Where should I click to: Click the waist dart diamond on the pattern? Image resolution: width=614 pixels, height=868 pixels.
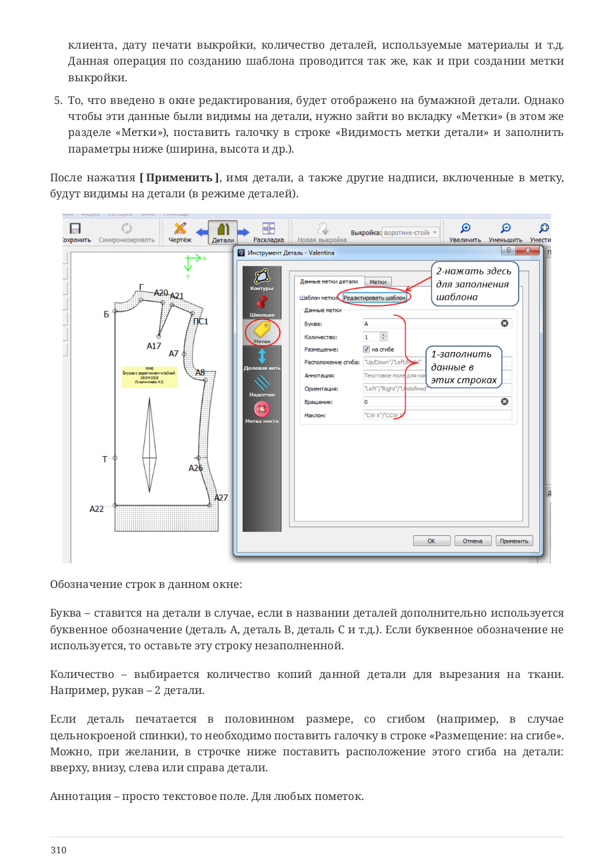pos(149,445)
